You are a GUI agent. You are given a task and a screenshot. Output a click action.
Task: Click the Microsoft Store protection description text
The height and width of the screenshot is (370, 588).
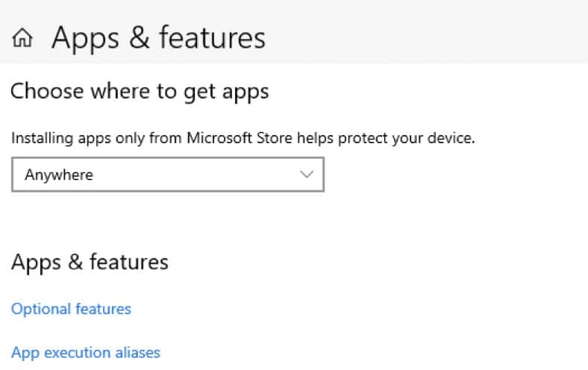pyautogui.click(x=243, y=138)
